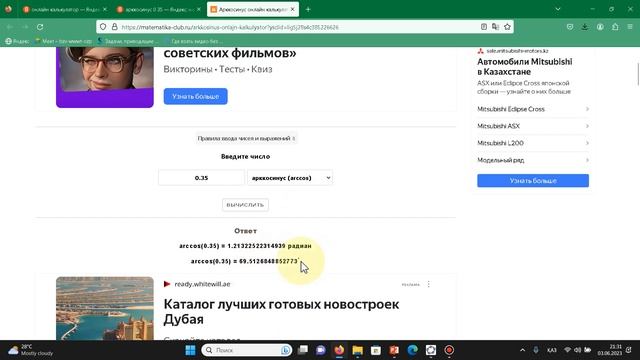Image resolution: width=640 pixels, height=360 pixels.
Task: Open a new tab with the plus button
Action: click(308, 9)
